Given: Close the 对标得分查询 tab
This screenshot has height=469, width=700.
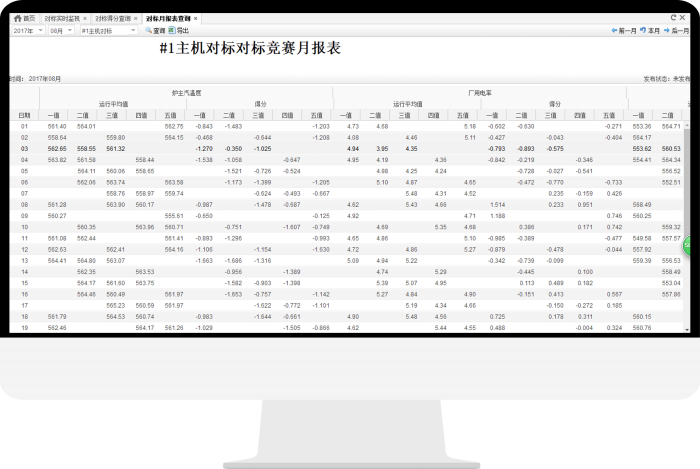Looking at the screenshot, I should 136,18.
